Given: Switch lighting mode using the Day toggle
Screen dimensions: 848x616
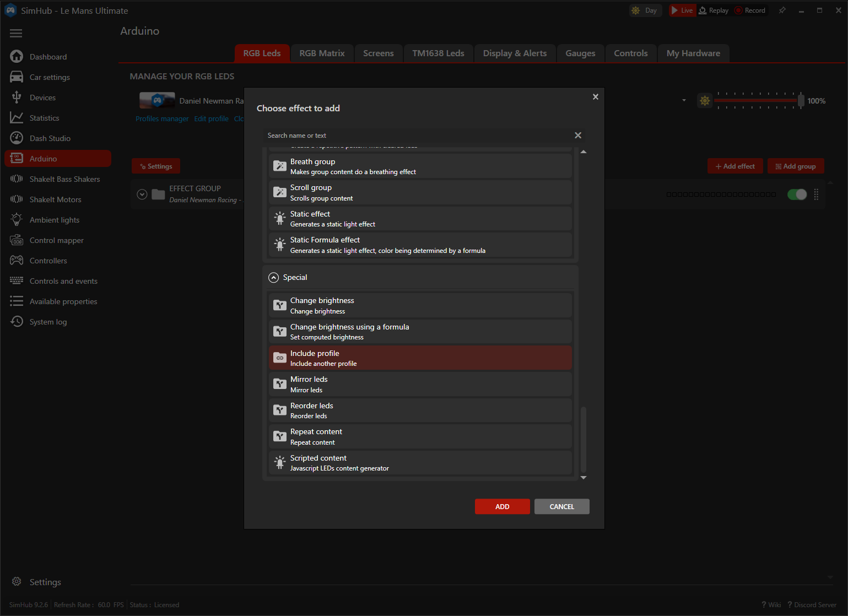Looking at the screenshot, I should 645,10.
